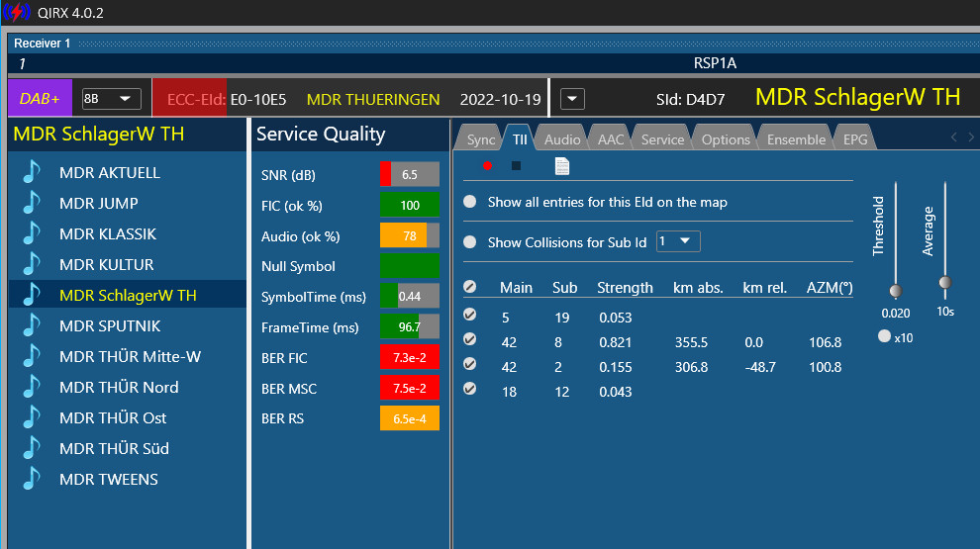Viewport: 980px width, 549px height.
Task: Start TII recording with the red dot
Action: point(487,165)
